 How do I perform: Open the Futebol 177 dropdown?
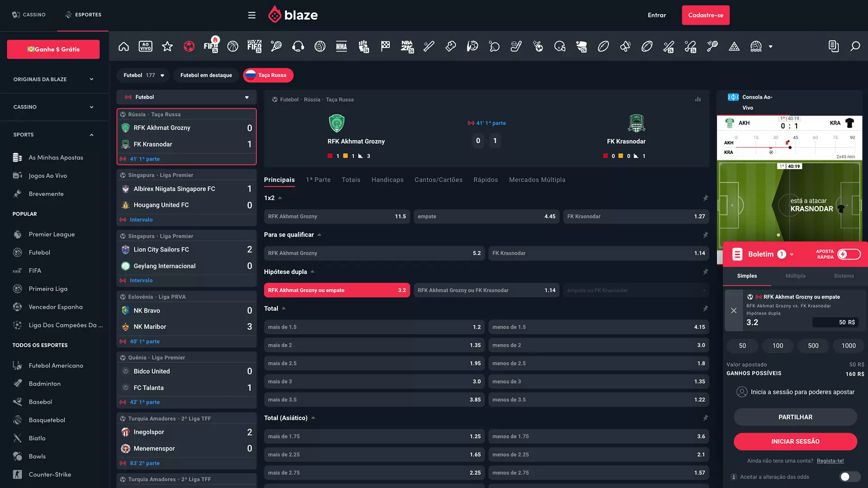143,75
